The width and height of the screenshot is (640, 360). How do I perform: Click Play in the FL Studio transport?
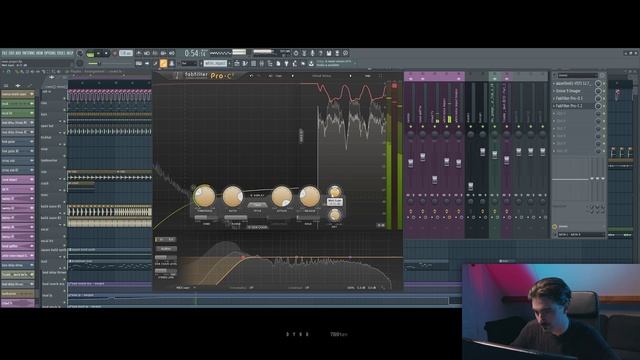pyautogui.click(x=98, y=53)
